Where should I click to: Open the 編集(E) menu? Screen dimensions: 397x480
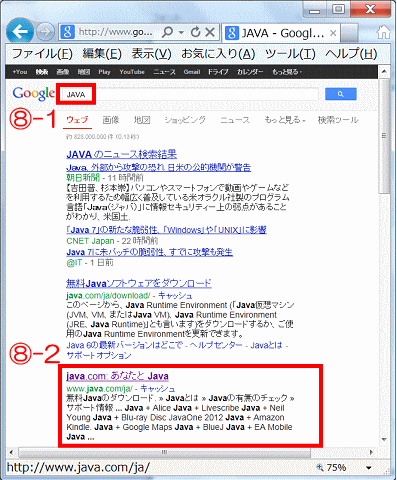(x=102, y=54)
